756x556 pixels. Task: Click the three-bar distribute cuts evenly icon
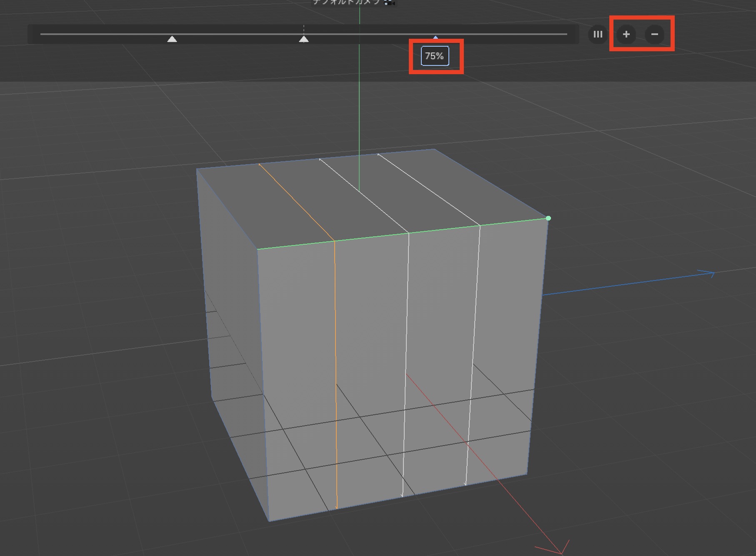tap(598, 34)
